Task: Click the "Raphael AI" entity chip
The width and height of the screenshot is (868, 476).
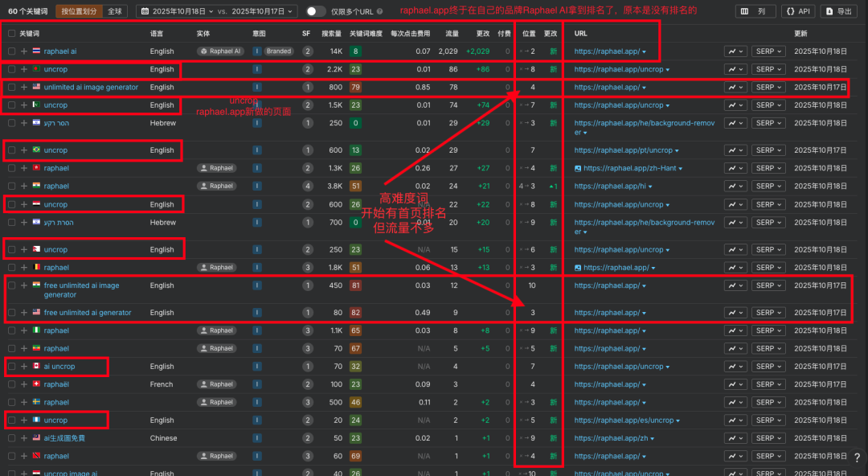Action: point(220,51)
